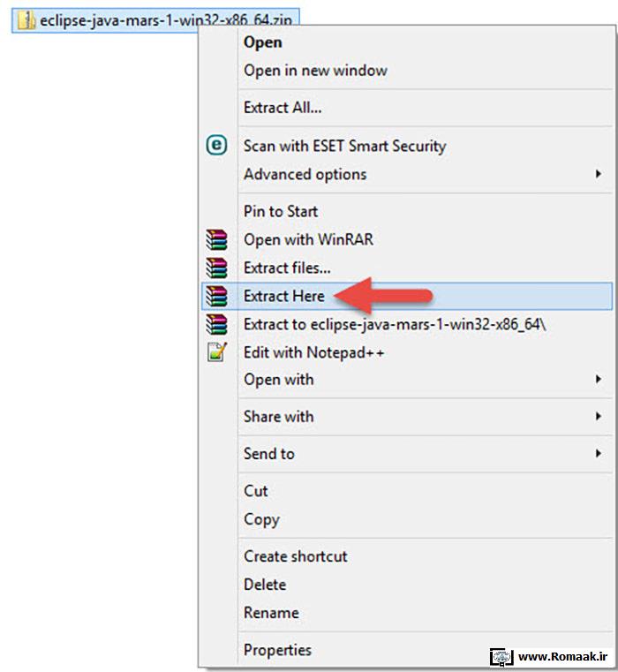The image size is (618, 672).
Task: Click WinRAR icon beside Extract files...
Action: [x=217, y=268]
